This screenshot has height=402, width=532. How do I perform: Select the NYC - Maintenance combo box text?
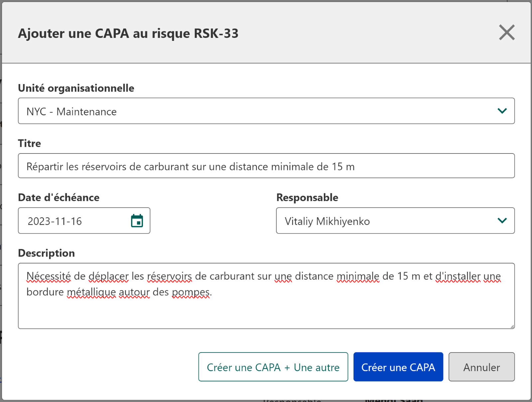coord(71,112)
